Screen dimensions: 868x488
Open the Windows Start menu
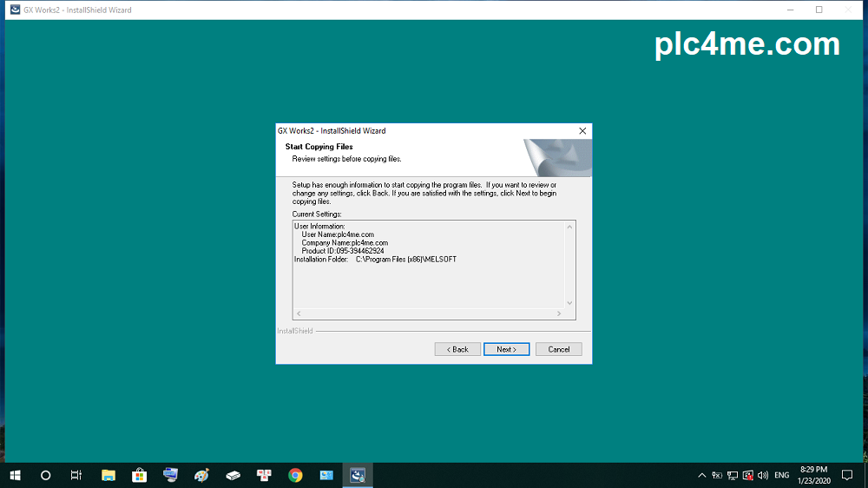click(15, 475)
